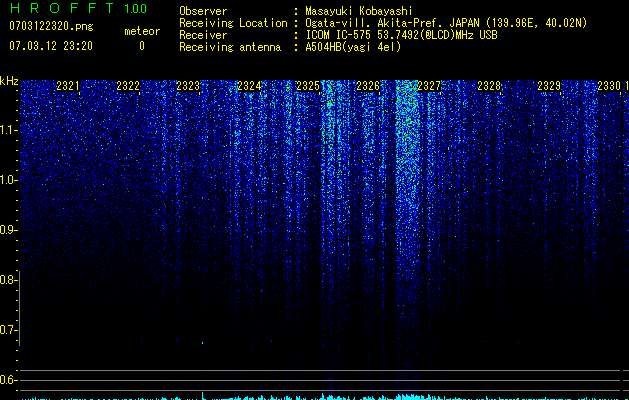Click the Receiver field label
629x400 pixels.
(x=203, y=35)
